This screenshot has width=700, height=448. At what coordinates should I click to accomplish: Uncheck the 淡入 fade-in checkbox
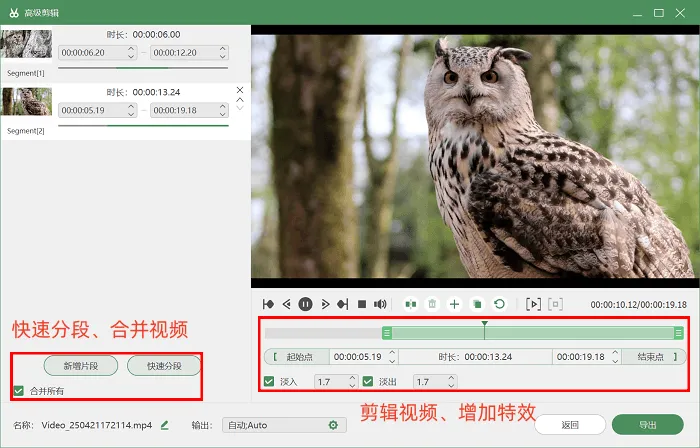[269, 382]
